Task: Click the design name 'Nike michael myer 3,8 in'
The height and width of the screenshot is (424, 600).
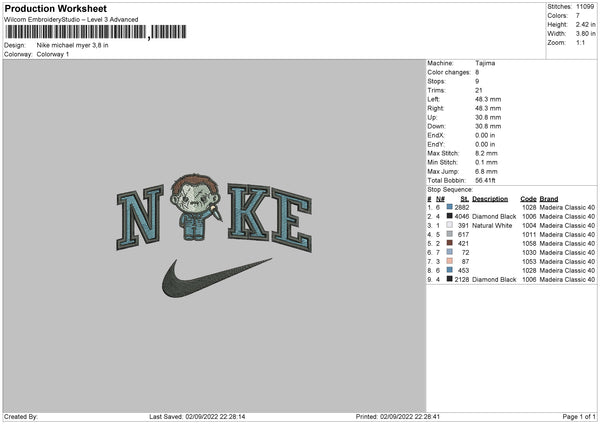Action: (72, 45)
